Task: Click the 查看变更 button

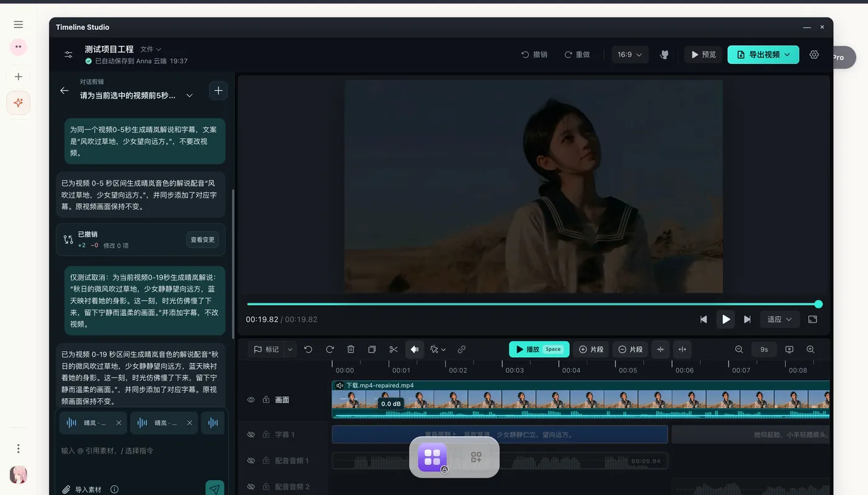Action: (x=203, y=239)
